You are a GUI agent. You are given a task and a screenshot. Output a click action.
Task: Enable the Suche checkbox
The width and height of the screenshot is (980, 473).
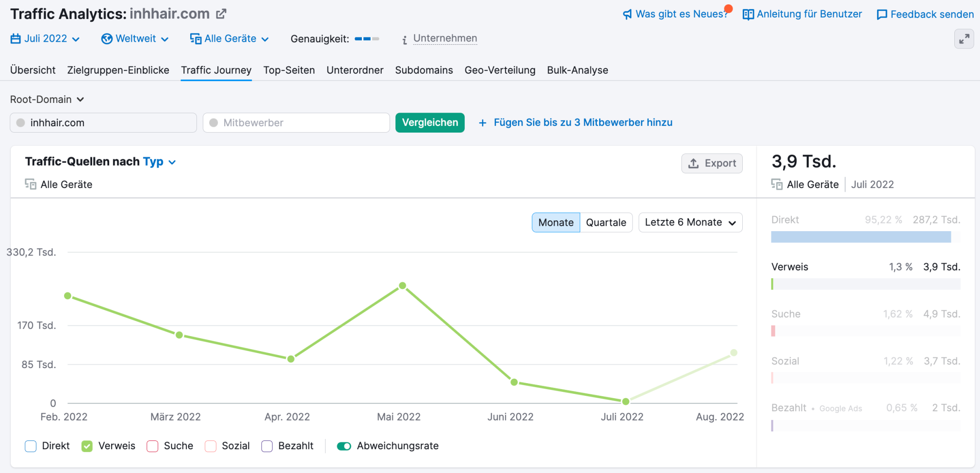coord(152,446)
